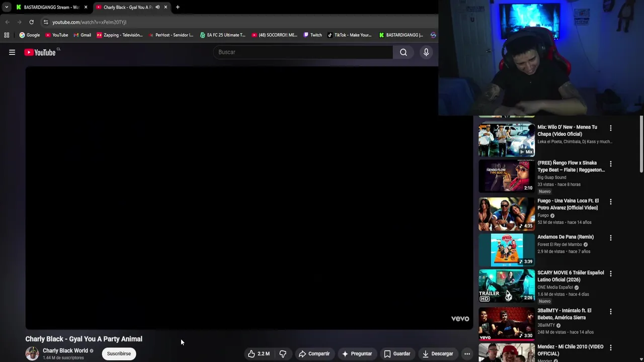Viewport: 644px width, 362px height.
Task: Open the BASTARDIGANGG bookmark
Action: point(401,35)
